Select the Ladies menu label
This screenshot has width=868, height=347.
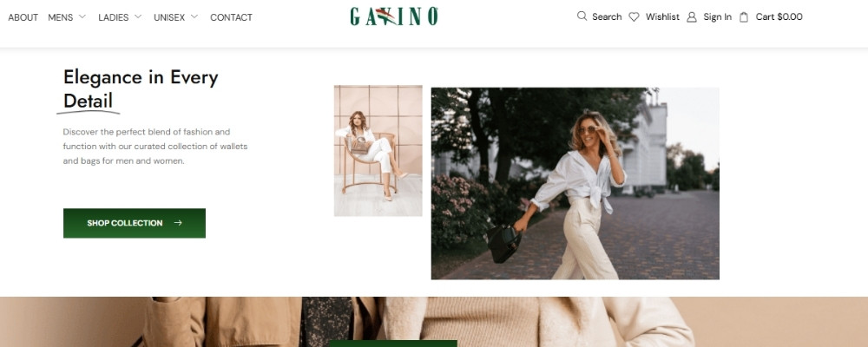pos(114,17)
